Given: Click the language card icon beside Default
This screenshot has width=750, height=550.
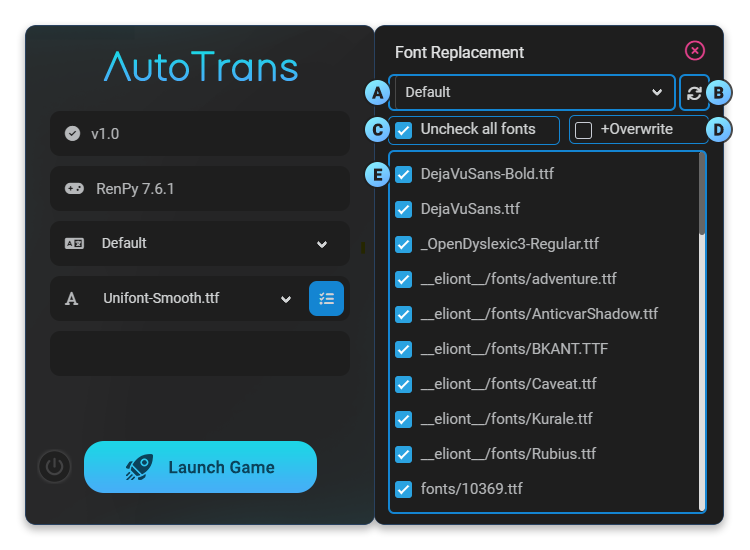Looking at the screenshot, I should [74, 243].
